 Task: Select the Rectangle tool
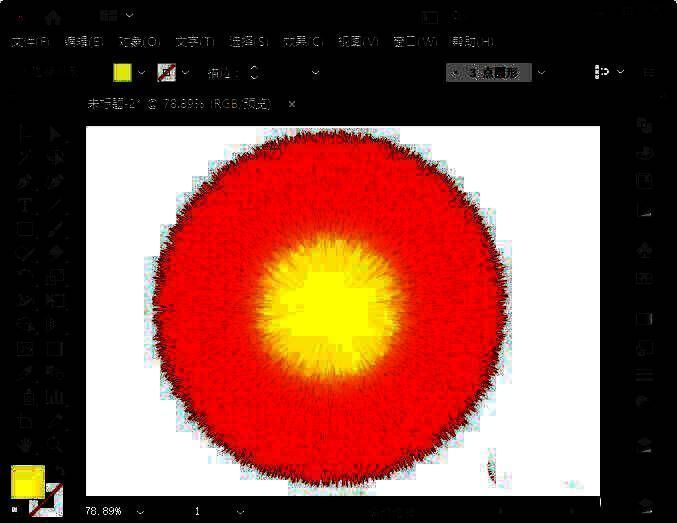point(26,230)
